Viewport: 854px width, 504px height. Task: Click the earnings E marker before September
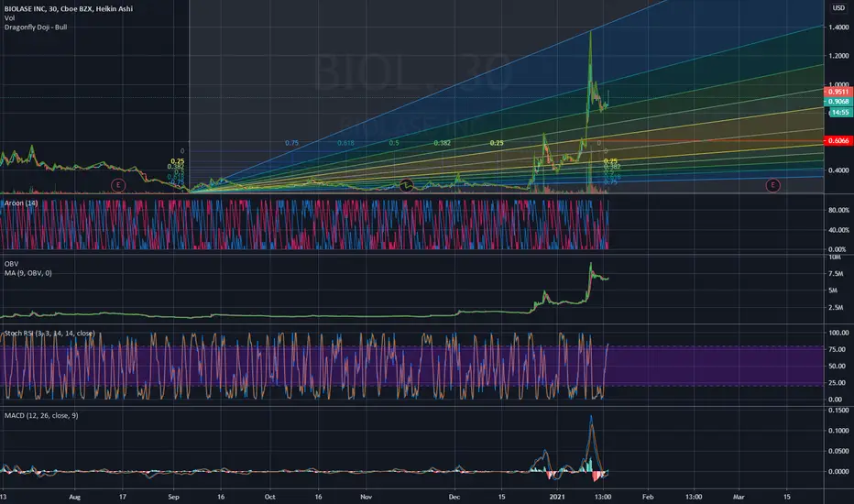pyautogui.click(x=118, y=185)
